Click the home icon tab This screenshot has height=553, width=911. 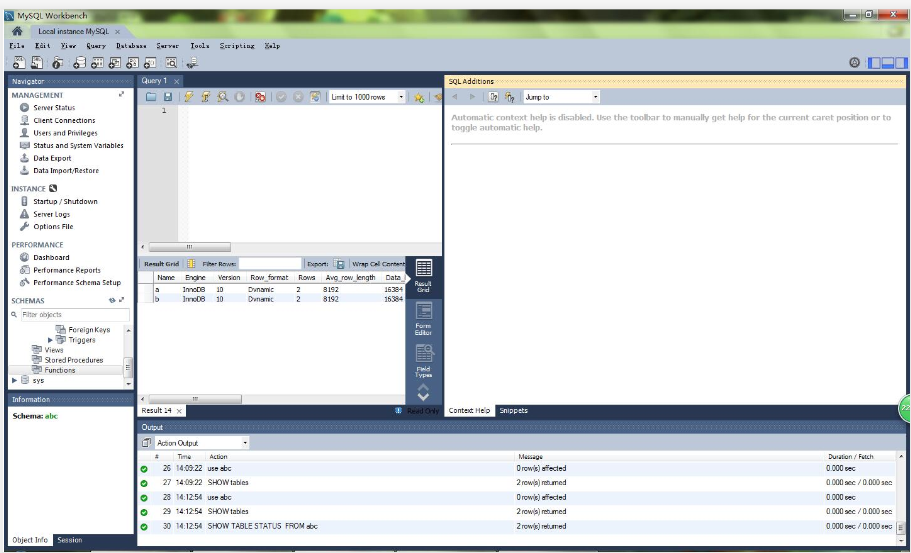point(17,31)
